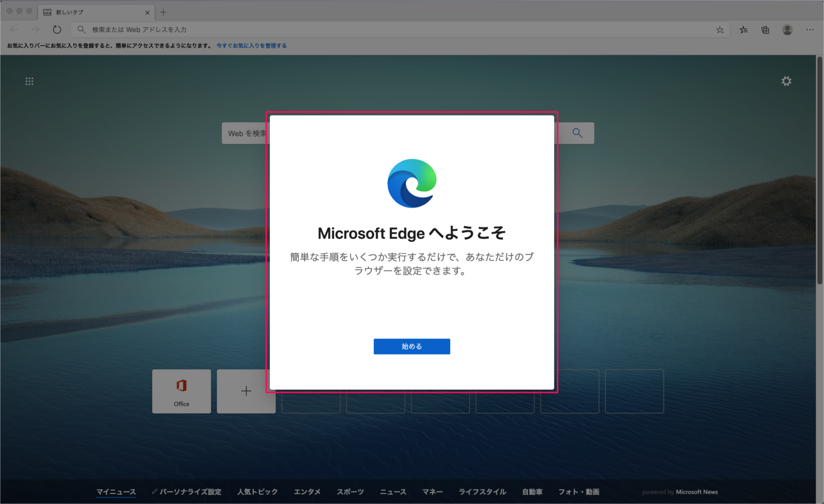Screen dimensions: 824x504
Task: Open a new tab with the + button
Action: (164, 12)
